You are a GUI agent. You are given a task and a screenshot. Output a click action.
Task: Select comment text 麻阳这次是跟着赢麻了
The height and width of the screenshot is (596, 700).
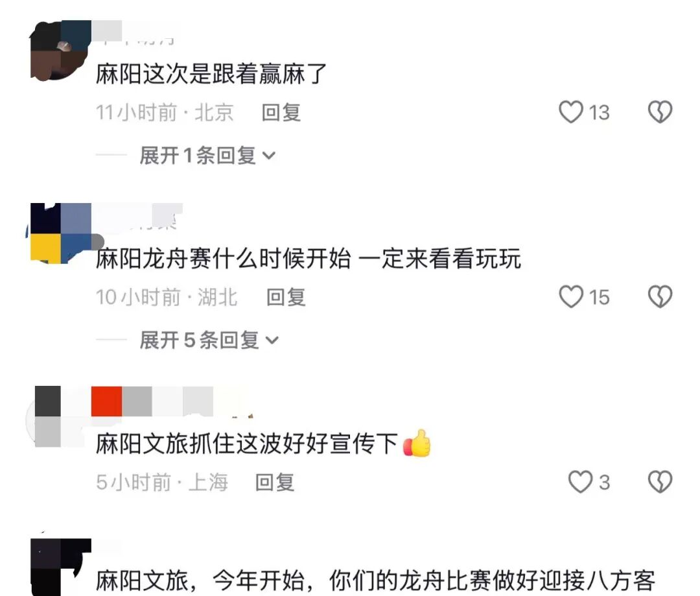tap(211, 74)
